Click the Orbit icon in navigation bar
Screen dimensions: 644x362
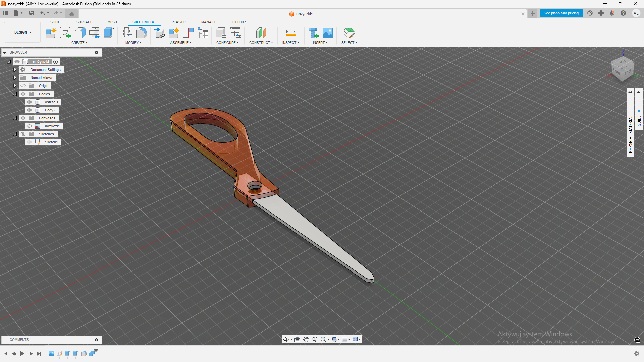[286, 339]
